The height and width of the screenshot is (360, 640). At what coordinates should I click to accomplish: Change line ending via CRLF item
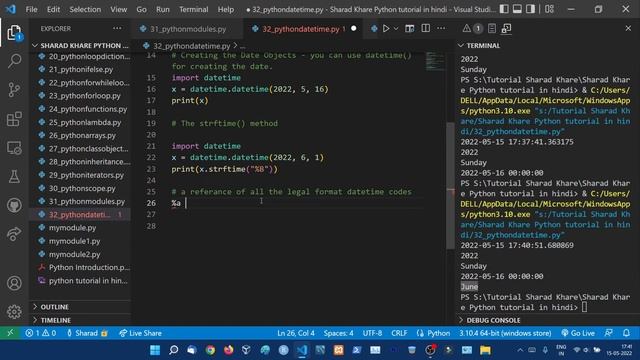point(399,333)
